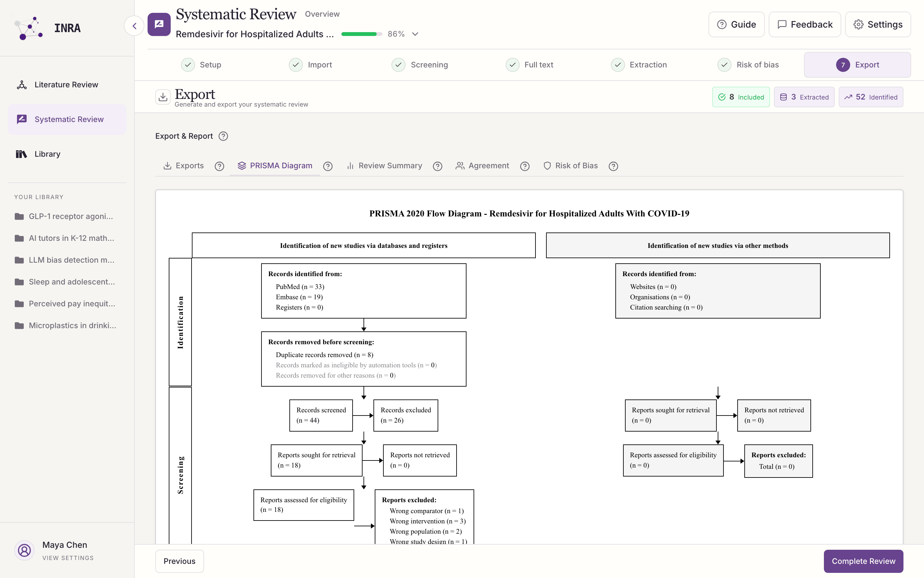
Task: Click 'Embase (n = 19)' in diagram
Action: [299, 297]
